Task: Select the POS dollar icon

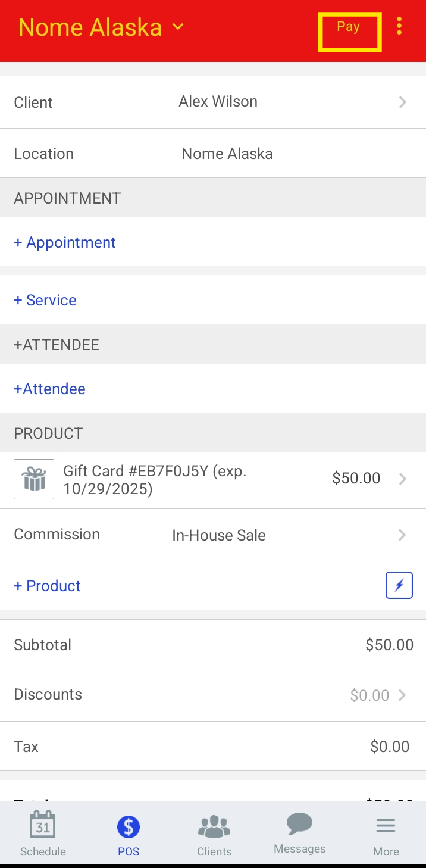Action: coord(129,826)
